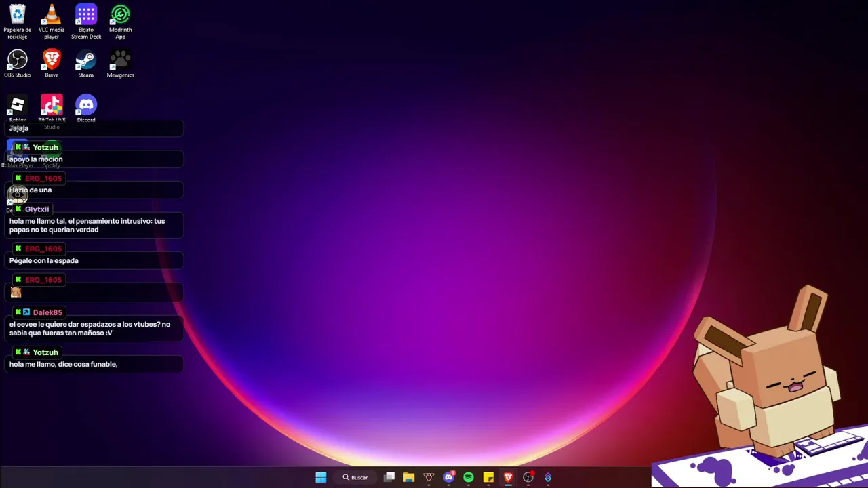
Task: Click the Brave browser desktop icon
Action: click(x=52, y=64)
